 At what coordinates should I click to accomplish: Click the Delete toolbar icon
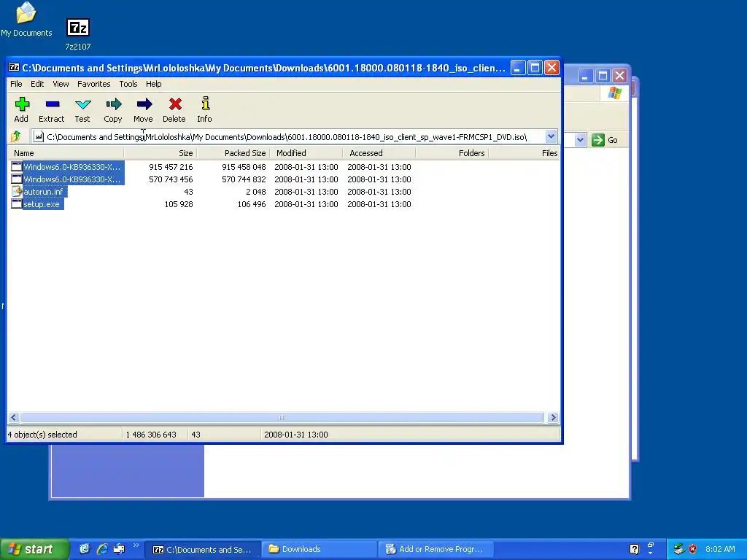tap(175, 104)
